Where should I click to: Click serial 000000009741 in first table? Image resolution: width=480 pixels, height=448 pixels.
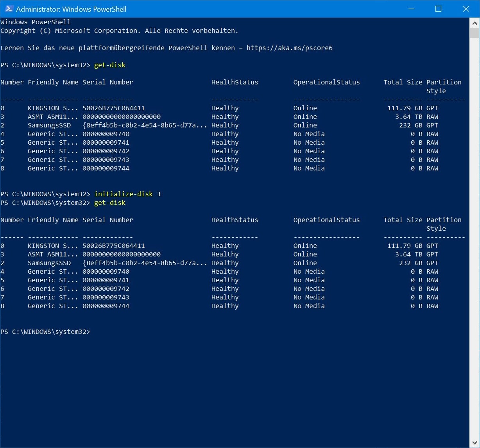coord(106,142)
